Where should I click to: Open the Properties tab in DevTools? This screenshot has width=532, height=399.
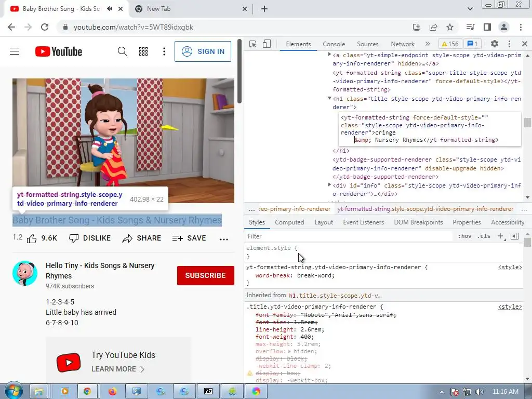point(467,222)
